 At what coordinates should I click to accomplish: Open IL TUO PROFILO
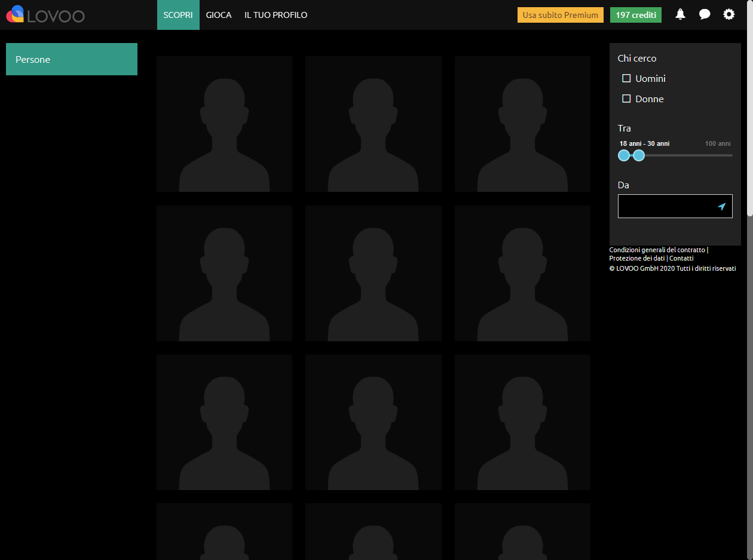coord(276,15)
